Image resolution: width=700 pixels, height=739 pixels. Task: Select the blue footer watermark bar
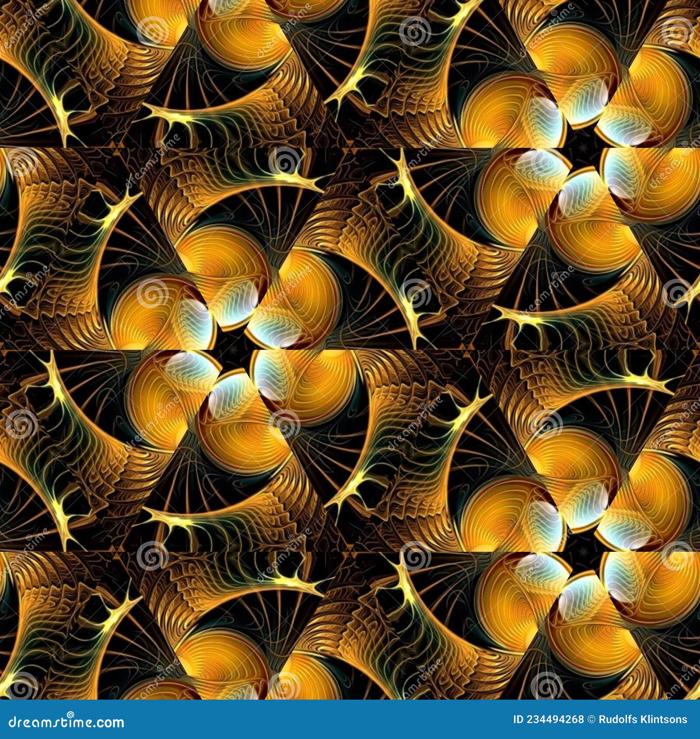click(350, 719)
